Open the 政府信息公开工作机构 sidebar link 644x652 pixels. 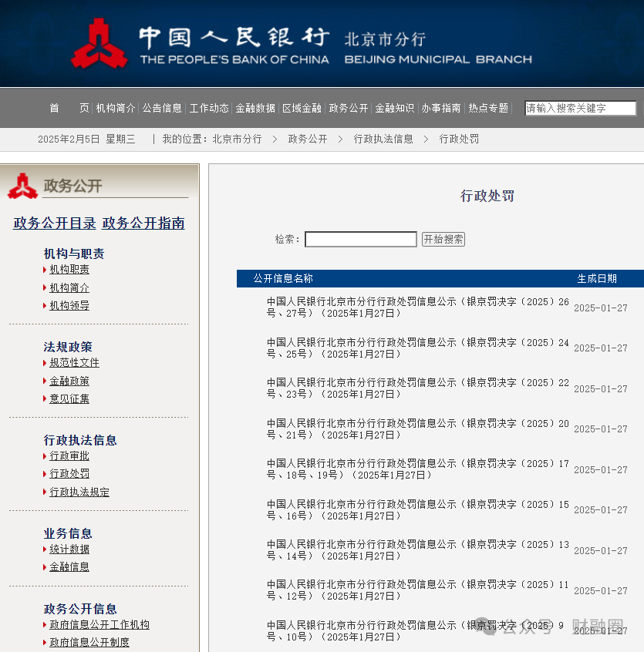(99, 624)
